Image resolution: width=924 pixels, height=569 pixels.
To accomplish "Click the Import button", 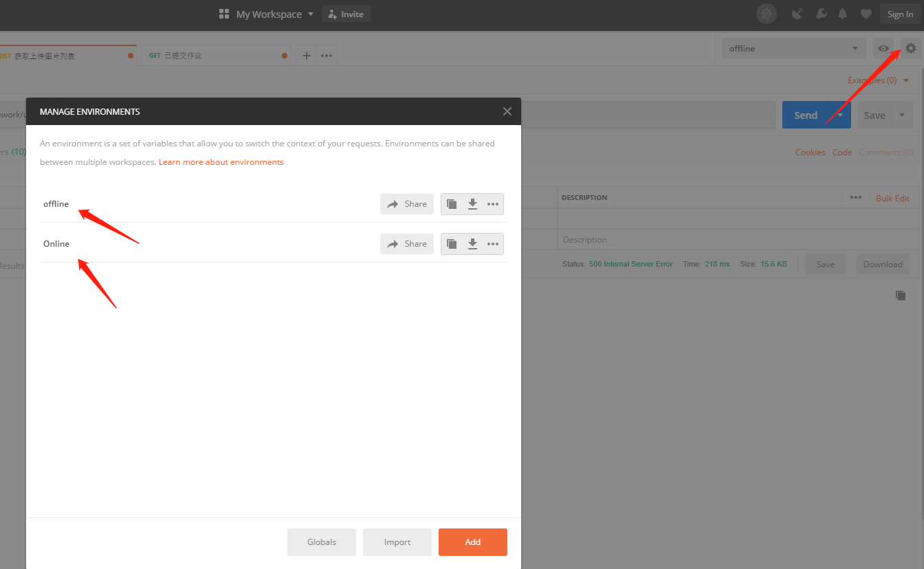I will 397,542.
